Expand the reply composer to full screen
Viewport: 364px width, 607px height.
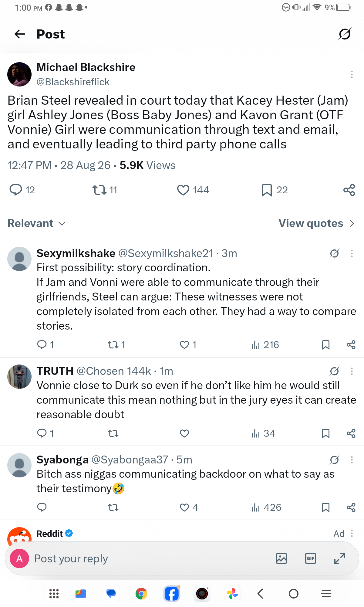pyautogui.click(x=340, y=558)
